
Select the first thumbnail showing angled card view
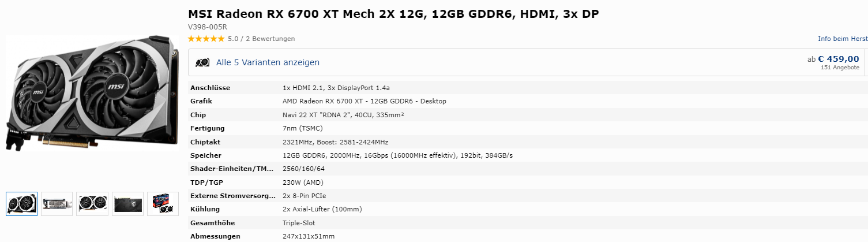click(22, 204)
